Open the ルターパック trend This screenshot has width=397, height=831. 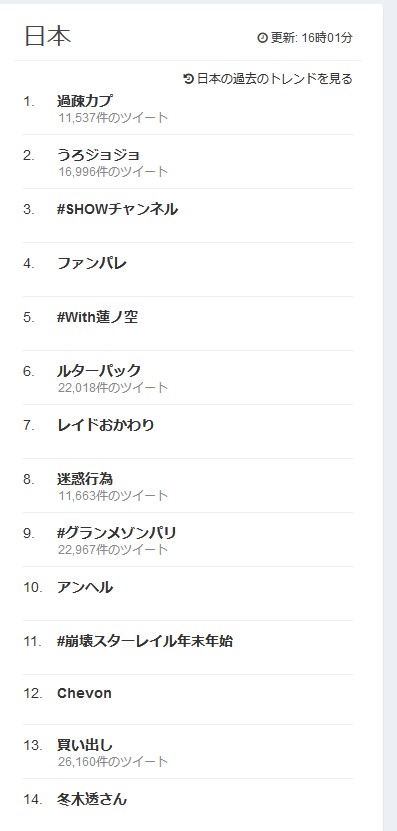(99, 370)
